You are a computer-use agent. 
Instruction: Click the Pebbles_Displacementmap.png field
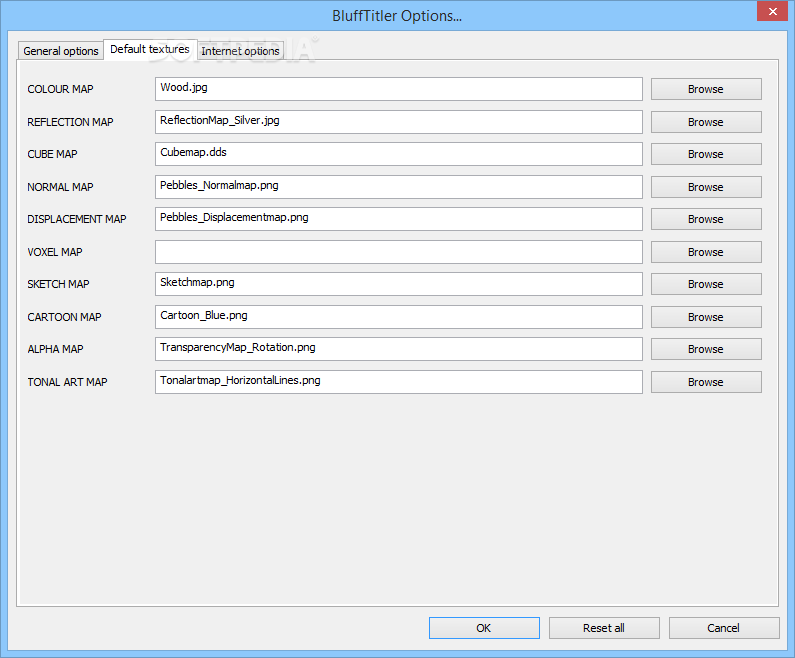click(399, 219)
